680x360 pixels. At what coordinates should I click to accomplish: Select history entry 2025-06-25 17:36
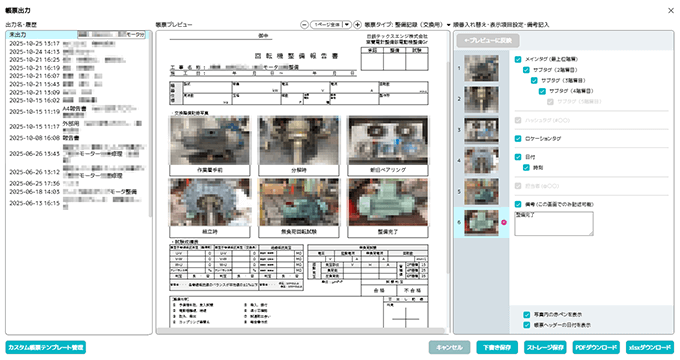click(x=77, y=183)
